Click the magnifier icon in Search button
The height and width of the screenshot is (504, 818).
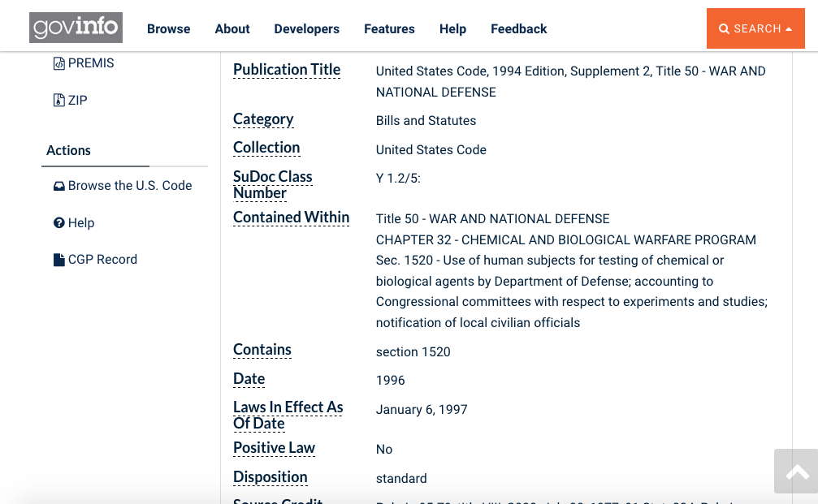pyautogui.click(x=725, y=29)
